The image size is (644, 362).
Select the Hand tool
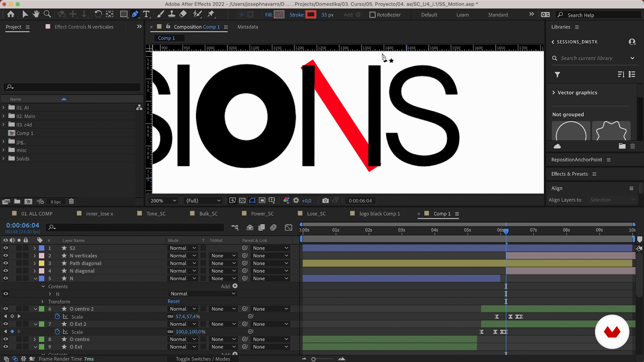tap(36, 14)
